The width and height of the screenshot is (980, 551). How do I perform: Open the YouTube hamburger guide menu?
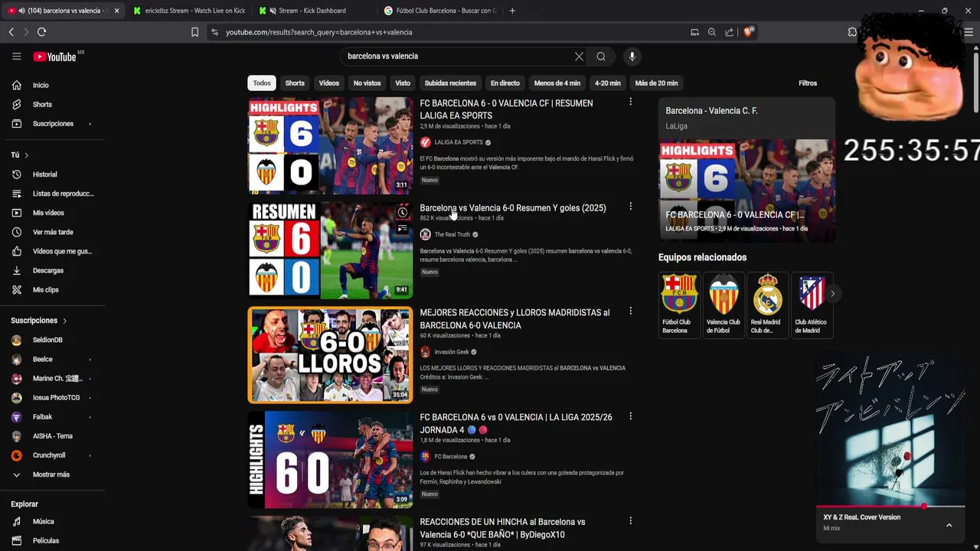click(16, 56)
